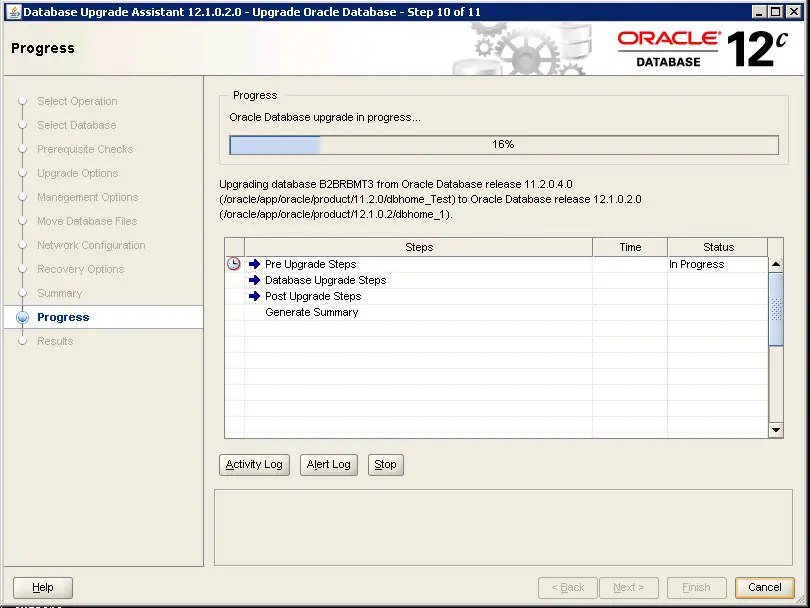Click the steps table scrollbar thumb
Screen dimensions: 810x608
(x=776, y=309)
